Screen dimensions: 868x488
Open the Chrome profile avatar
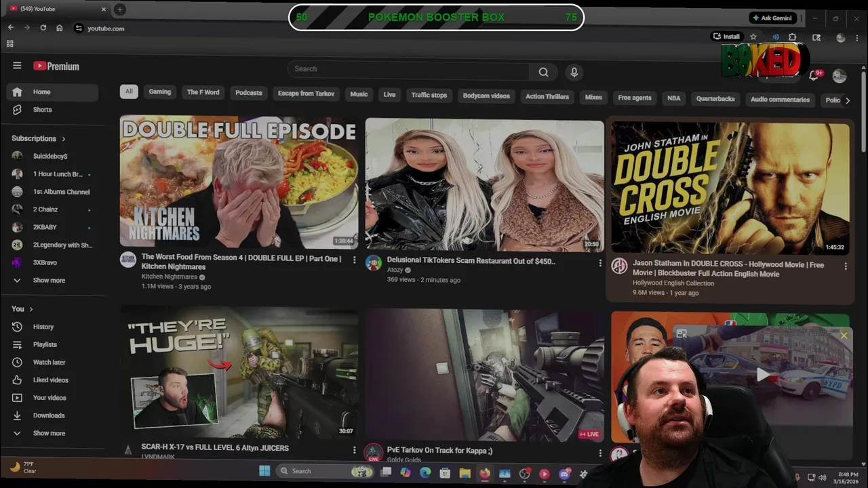tap(841, 38)
